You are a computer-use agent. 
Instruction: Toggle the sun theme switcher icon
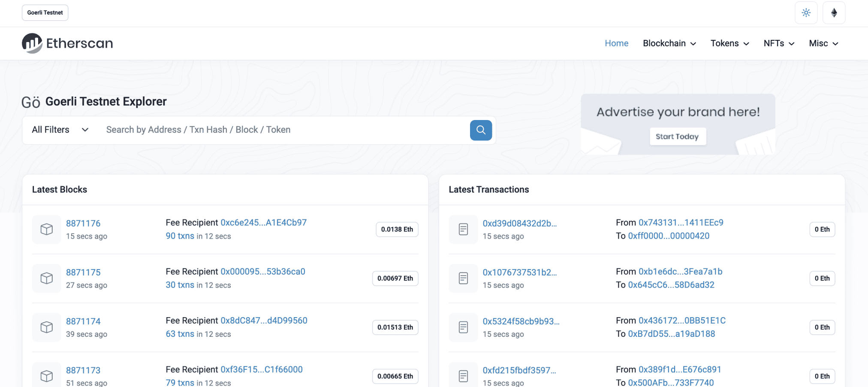[806, 13]
